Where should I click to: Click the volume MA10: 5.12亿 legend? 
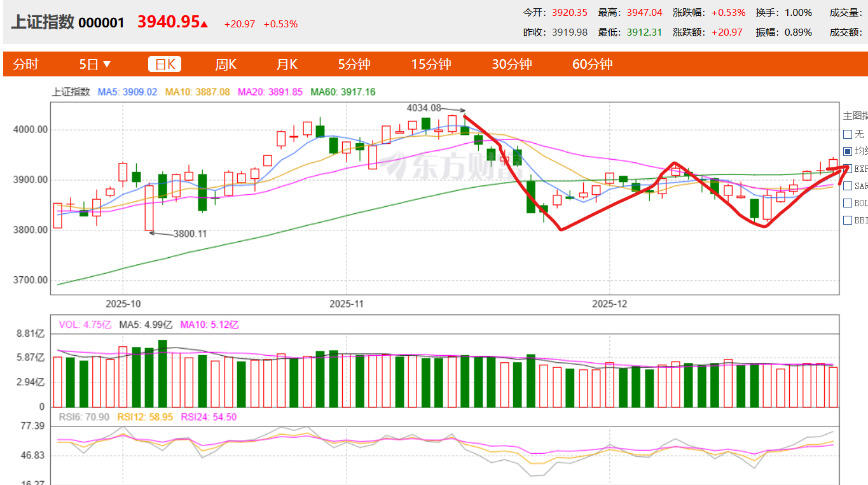point(210,324)
